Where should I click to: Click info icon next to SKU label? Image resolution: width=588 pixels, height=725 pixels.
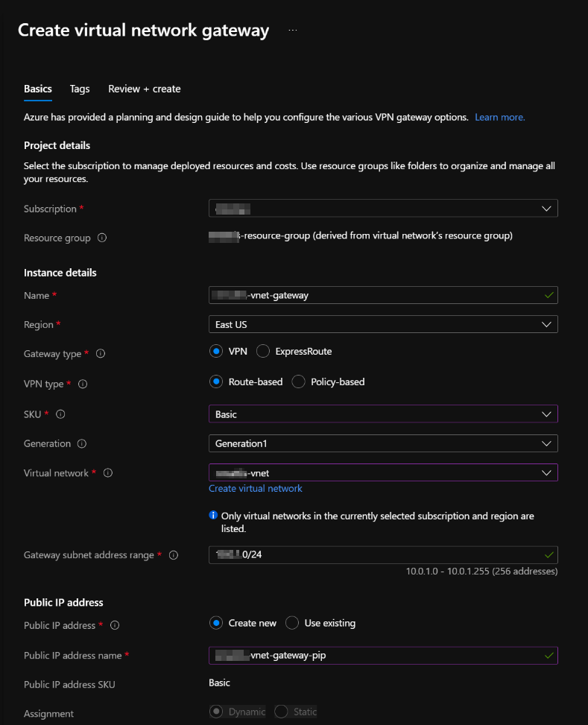click(61, 414)
